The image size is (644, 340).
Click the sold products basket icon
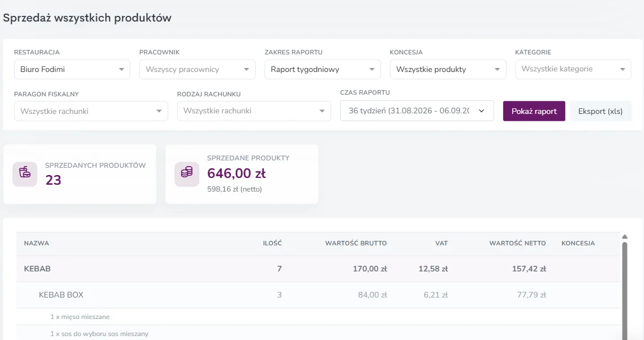coord(25,174)
